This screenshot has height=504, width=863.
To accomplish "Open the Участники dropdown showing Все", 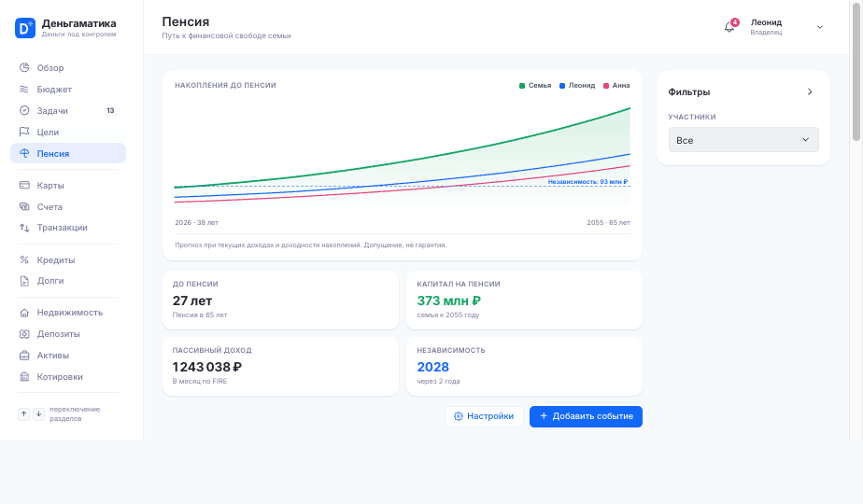I will pos(743,140).
